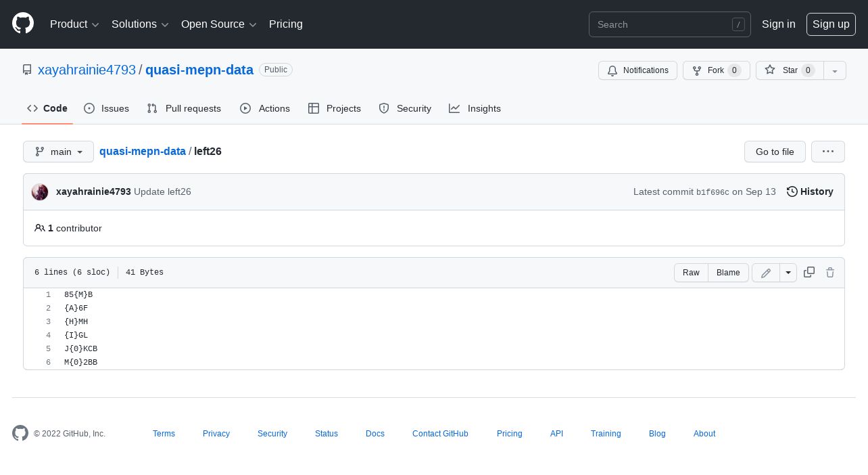Open the footer GitHub logo

click(20, 433)
